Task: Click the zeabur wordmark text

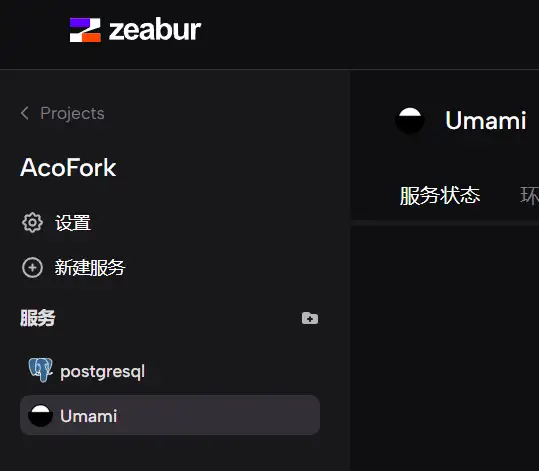Action: [155, 30]
